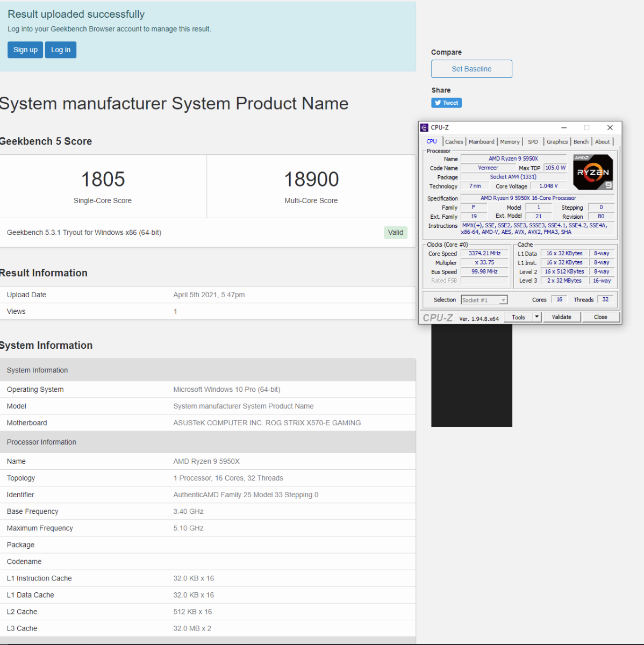Viewport: 644px width, 645px height.
Task: Click the Package Socket AM4 (1331) field
Action: (x=513, y=177)
